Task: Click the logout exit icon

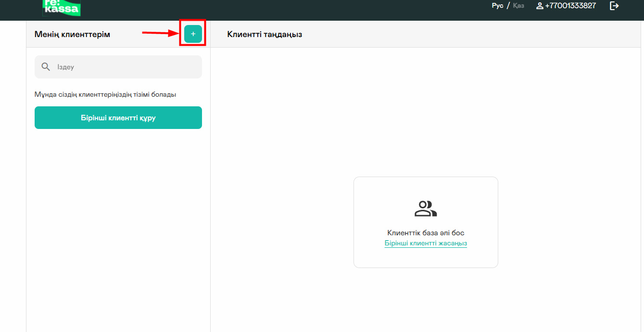Action: point(614,6)
